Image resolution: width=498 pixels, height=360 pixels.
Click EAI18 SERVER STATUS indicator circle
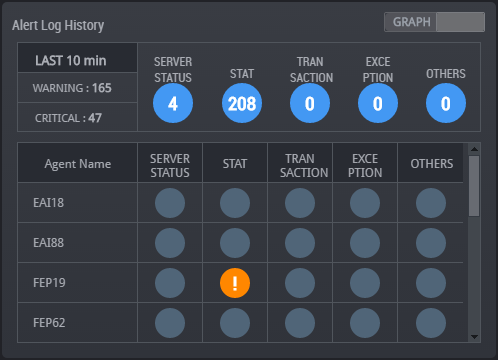[x=170, y=203]
